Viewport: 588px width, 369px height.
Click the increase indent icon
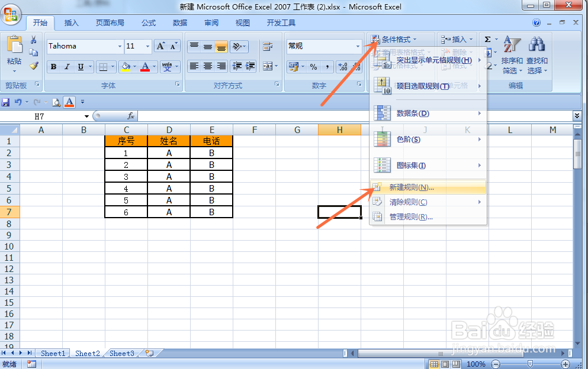pos(250,66)
